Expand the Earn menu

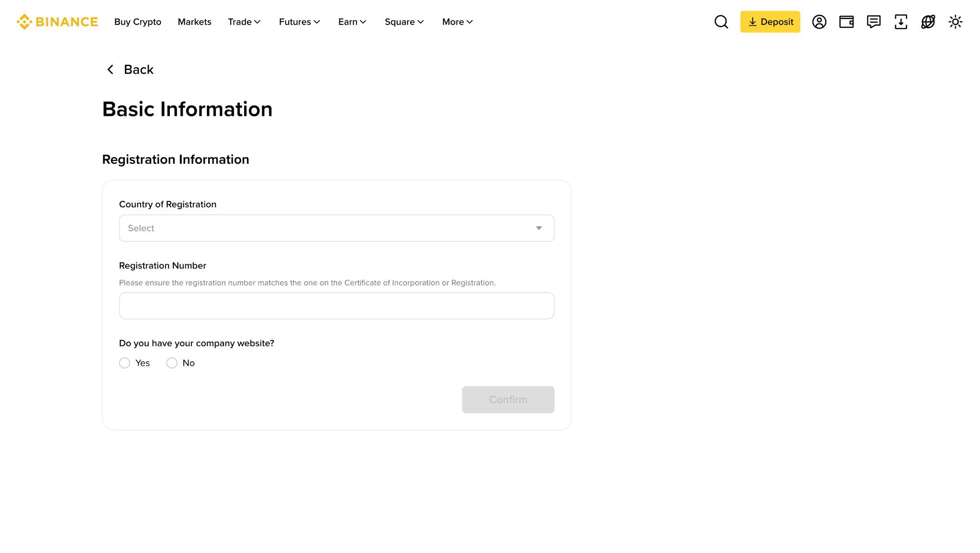(x=352, y=22)
